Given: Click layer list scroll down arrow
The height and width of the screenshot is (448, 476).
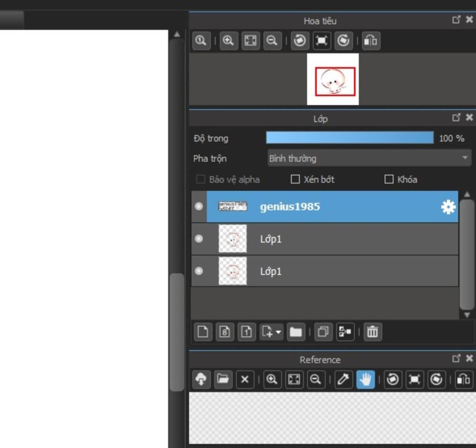Looking at the screenshot, I should pyautogui.click(x=467, y=315).
